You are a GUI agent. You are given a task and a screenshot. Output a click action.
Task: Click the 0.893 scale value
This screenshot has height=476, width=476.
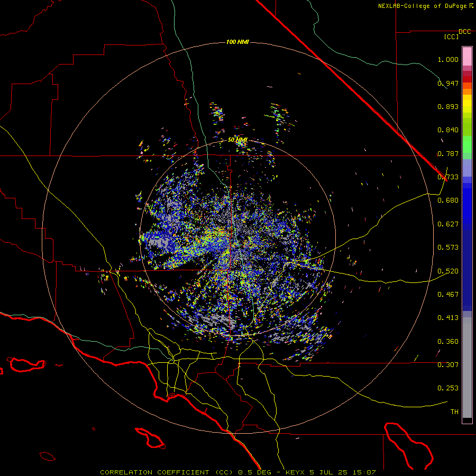pyautogui.click(x=448, y=106)
